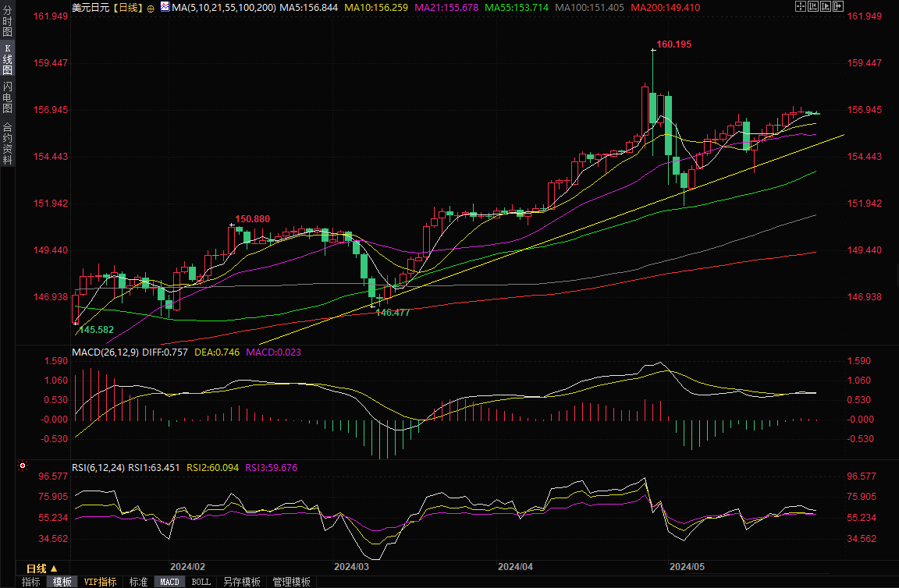Select the 标准 template button

tap(138, 582)
